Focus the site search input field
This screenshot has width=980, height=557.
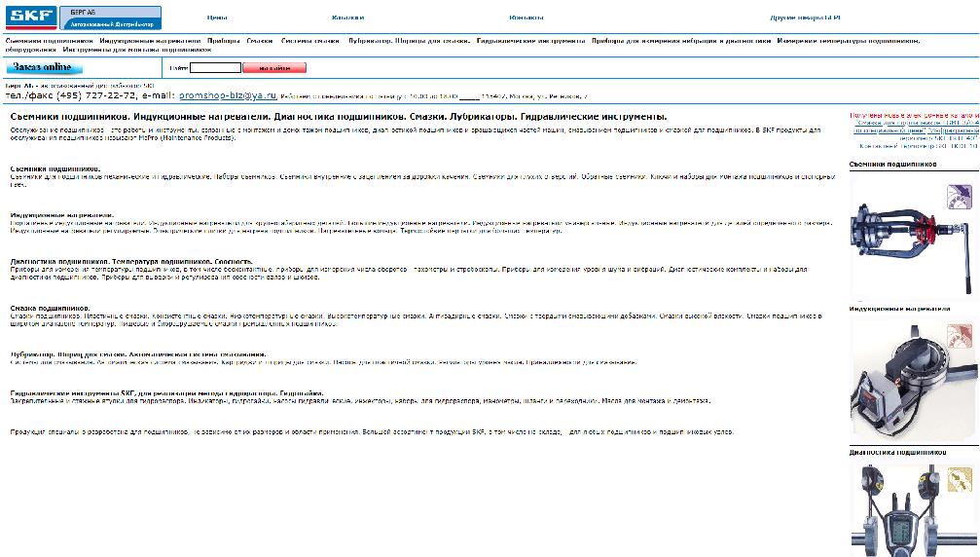click(215, 67)
